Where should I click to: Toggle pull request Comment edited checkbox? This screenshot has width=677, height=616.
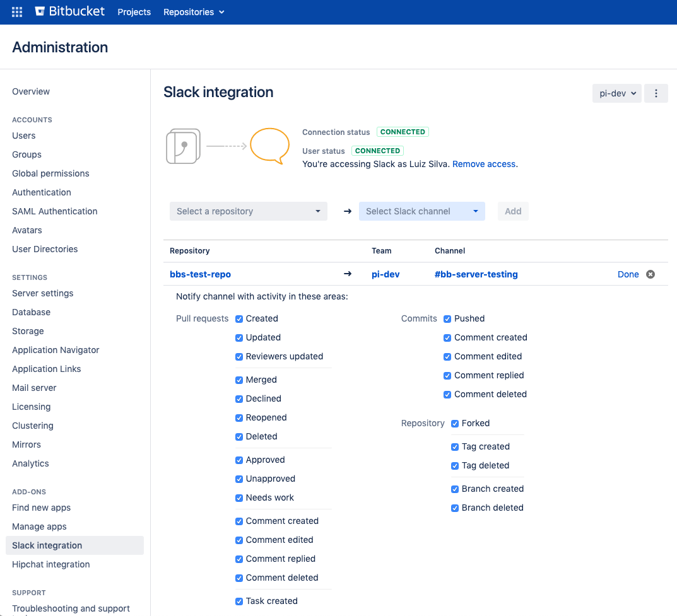click(238, 540)
